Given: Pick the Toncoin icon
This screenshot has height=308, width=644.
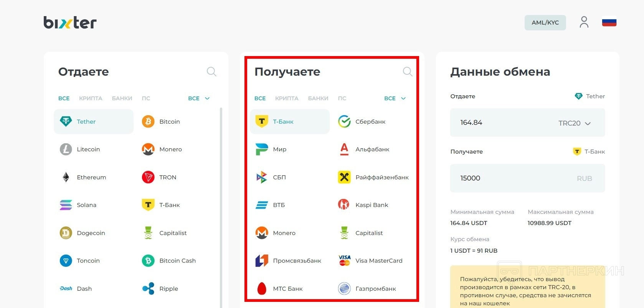Looking at the screenshot, I should click(66, 261).
